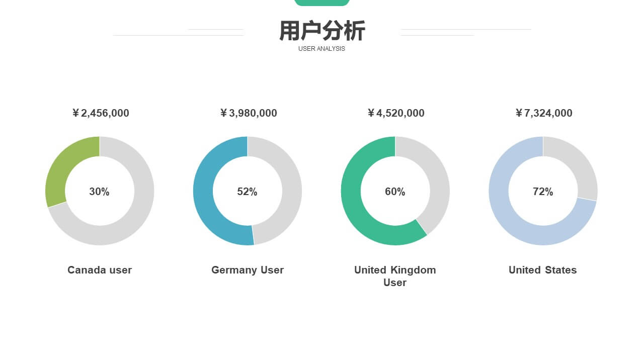The width and height of the screenshot is (644, 362).
Task: Select the ¥7,324,000 amount label
Action: point(543,113)
